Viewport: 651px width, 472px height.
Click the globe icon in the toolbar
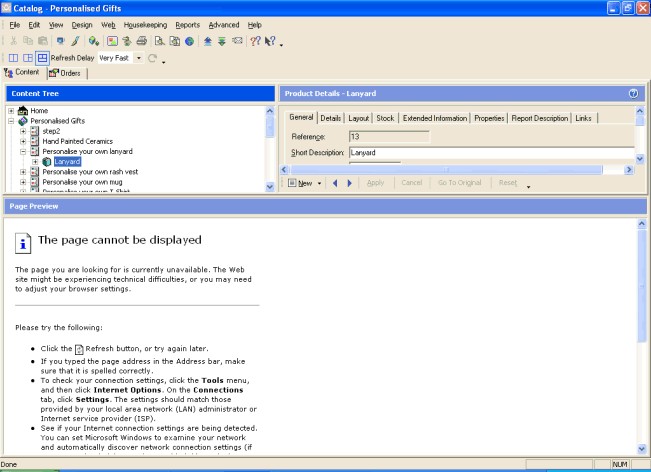point(190,41)
